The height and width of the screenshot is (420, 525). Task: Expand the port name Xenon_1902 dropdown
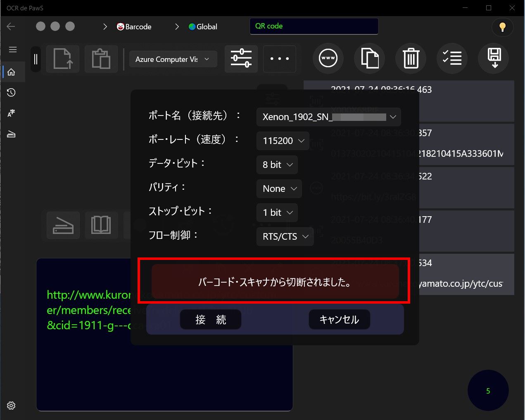tap(328, 117)
